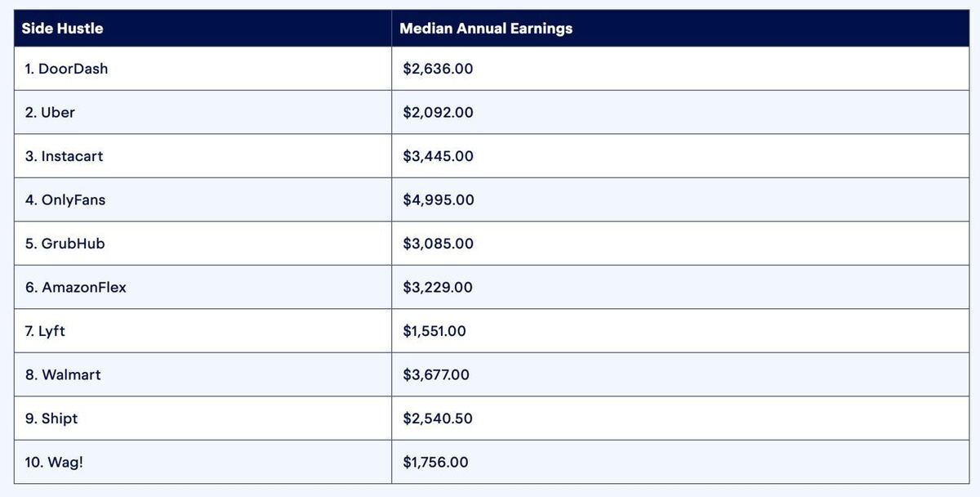This screenshot has height=497, width=980.
Task: Click the Side Hustle column header
Action: click(x=62, y=29)
